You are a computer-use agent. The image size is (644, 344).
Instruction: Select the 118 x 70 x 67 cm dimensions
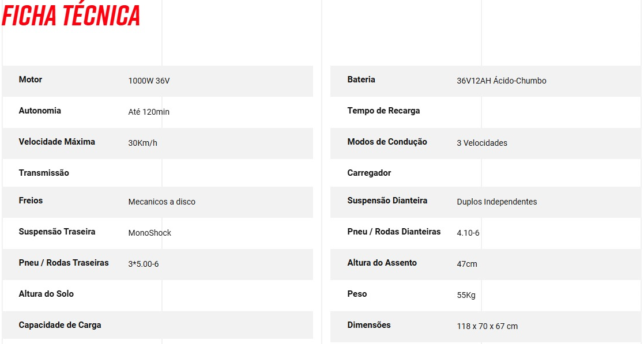(487, 326)
